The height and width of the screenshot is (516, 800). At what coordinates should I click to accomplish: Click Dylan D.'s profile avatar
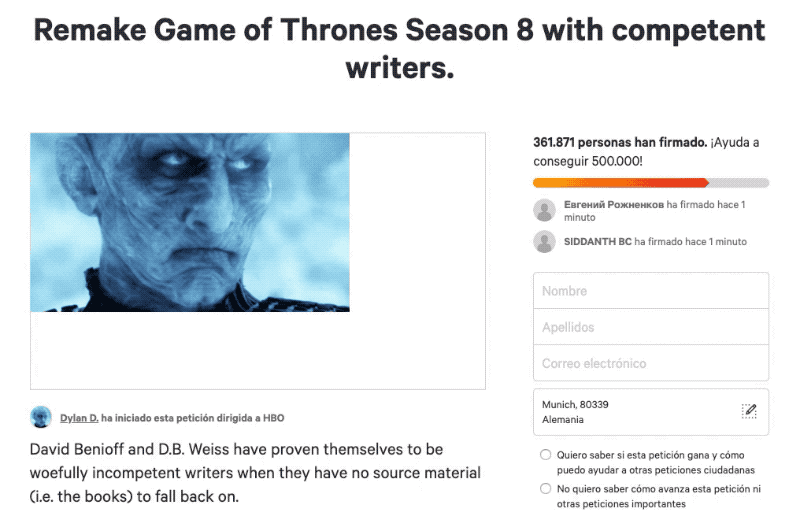pos(41,417)
